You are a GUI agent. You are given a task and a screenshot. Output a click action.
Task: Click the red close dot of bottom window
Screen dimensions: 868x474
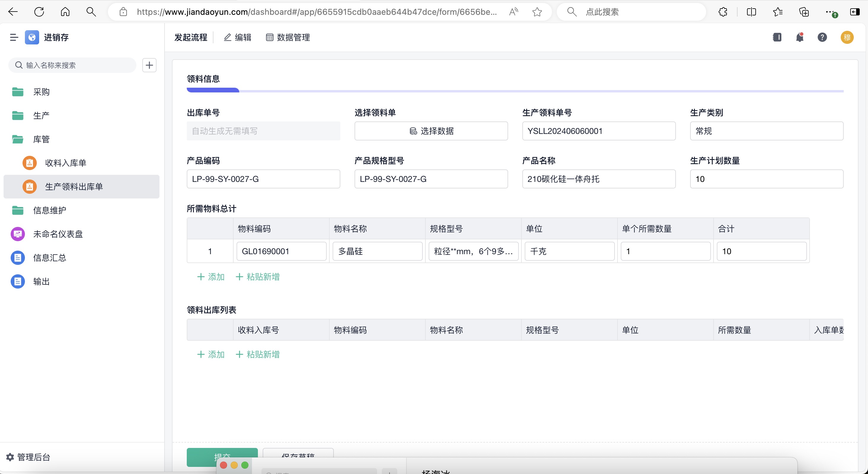coord(224,465)
